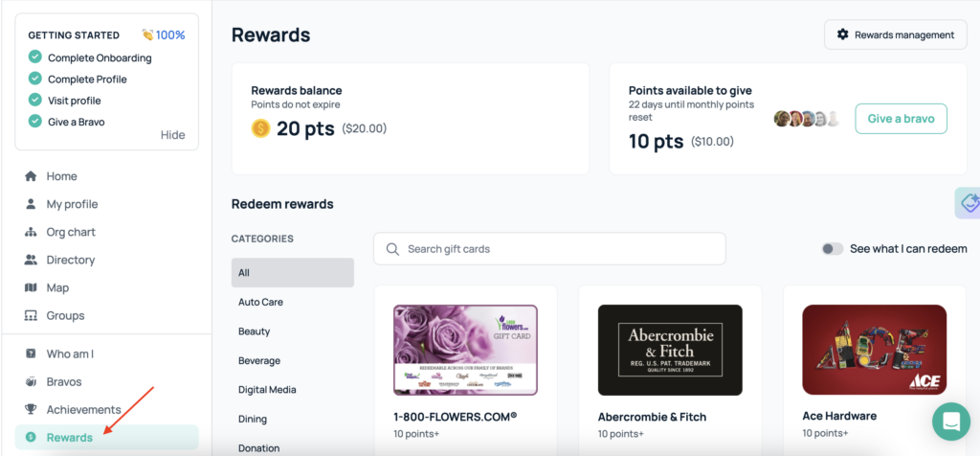Click the Give a bravo button
Viewport: 980px width, 456px height.
901,119
